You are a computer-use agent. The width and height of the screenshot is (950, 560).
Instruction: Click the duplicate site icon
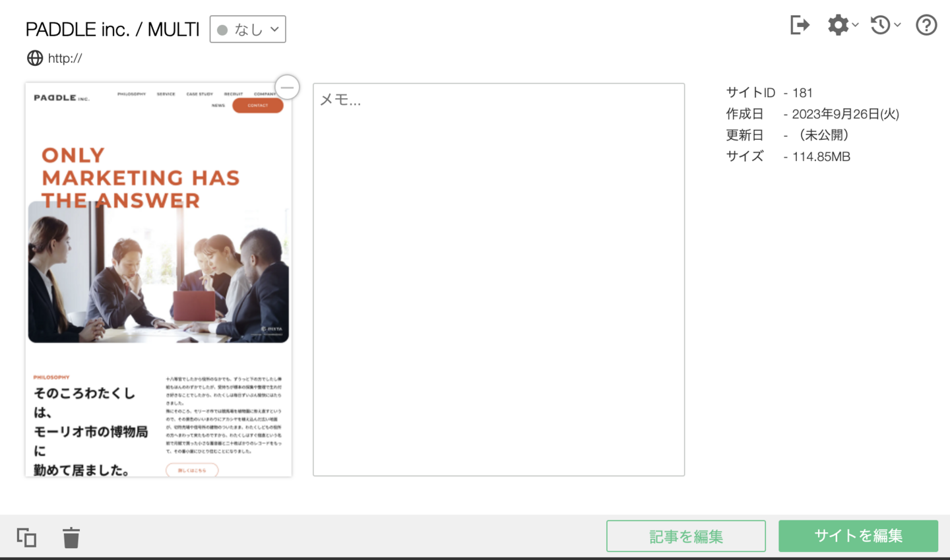pos(26,538)
